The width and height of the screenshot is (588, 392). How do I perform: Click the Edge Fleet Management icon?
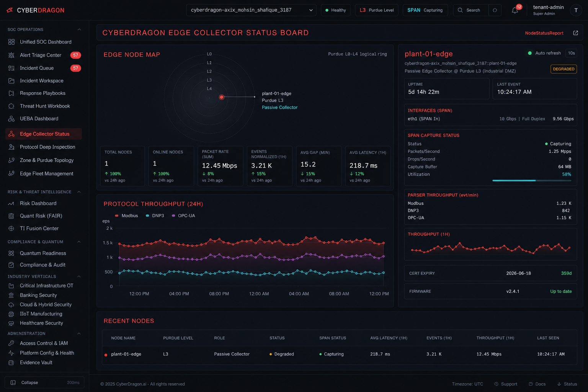click(x=11, y=173)
